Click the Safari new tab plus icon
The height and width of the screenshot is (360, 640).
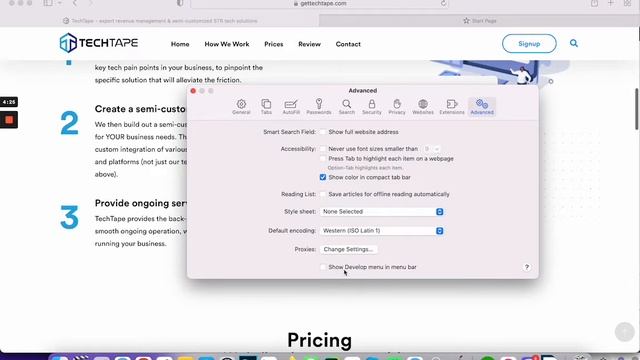pyautogui.click(x=611, y=3)
